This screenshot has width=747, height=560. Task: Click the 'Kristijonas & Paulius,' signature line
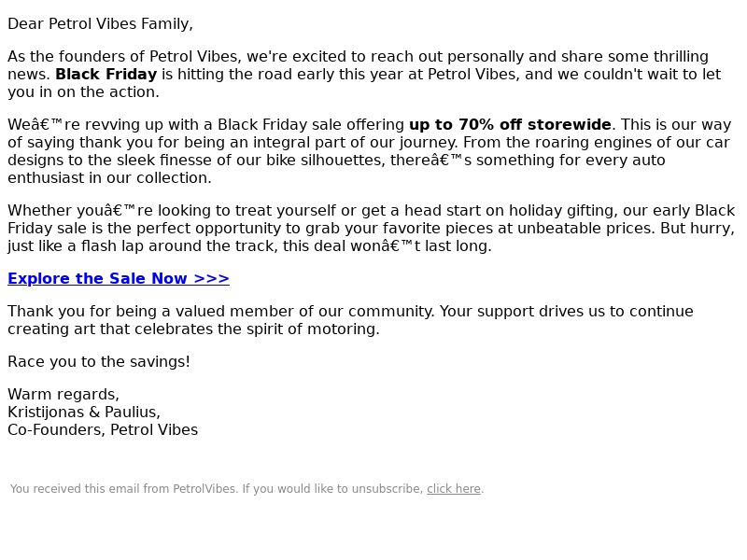click(x=84, y=412)
